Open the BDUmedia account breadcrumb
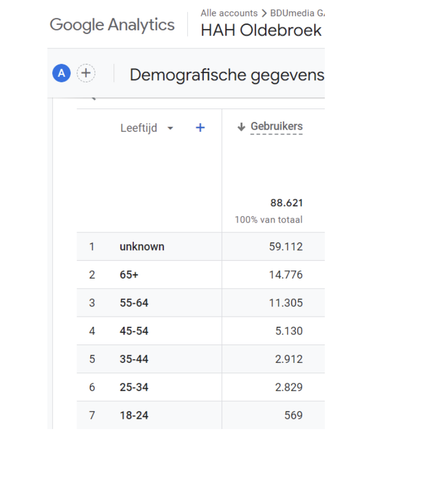The image size is (427, 500). click(x=297, y=13)
